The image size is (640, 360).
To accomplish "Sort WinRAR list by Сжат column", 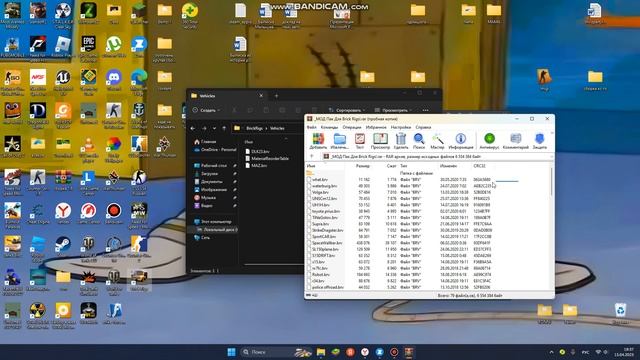I will 391,166.
